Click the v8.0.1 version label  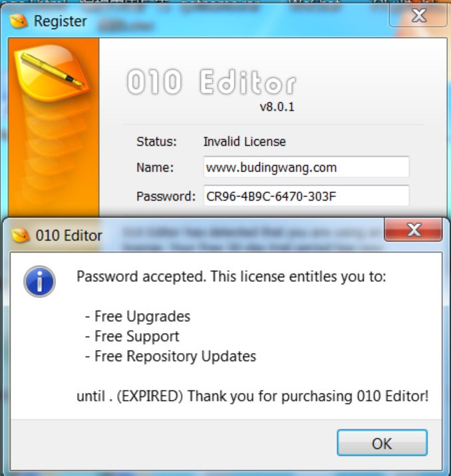[x=277, y=107]
